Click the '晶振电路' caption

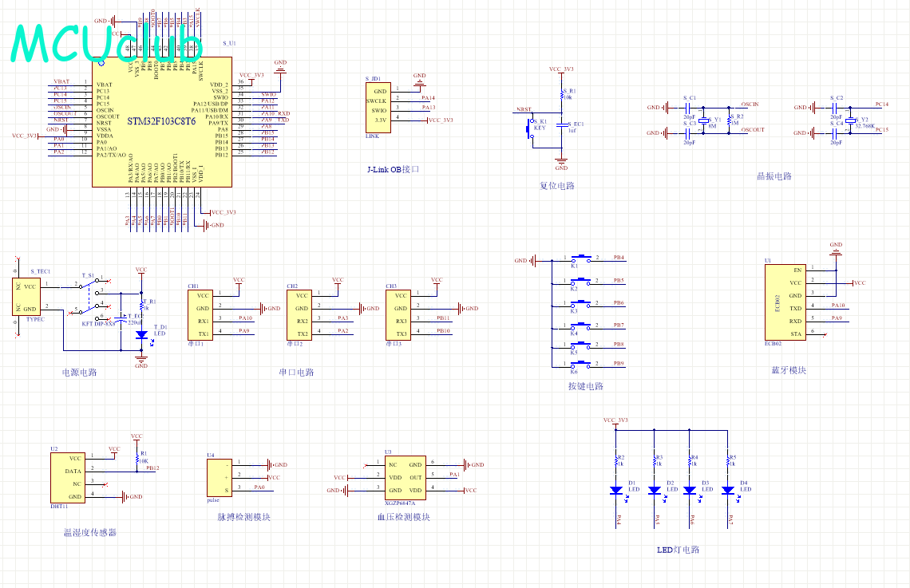pos(774,176)
